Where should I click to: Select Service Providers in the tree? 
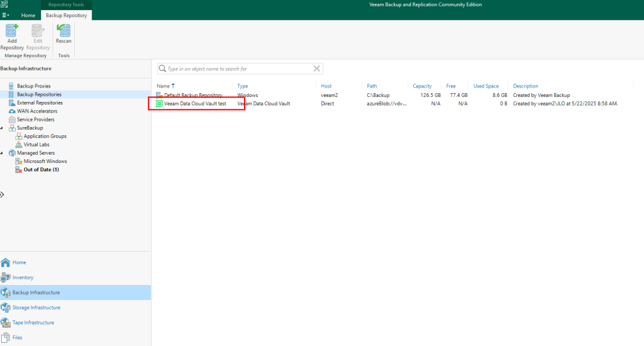35,120
